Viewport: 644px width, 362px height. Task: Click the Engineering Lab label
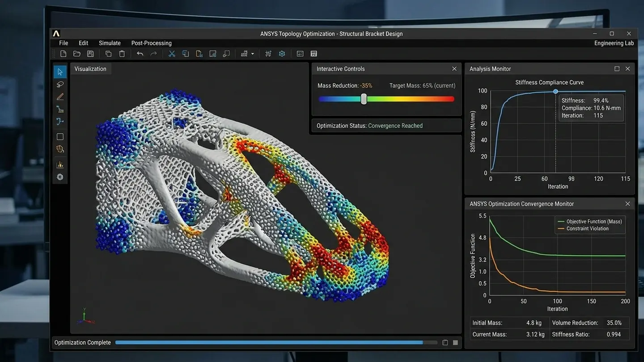(614, 43)
